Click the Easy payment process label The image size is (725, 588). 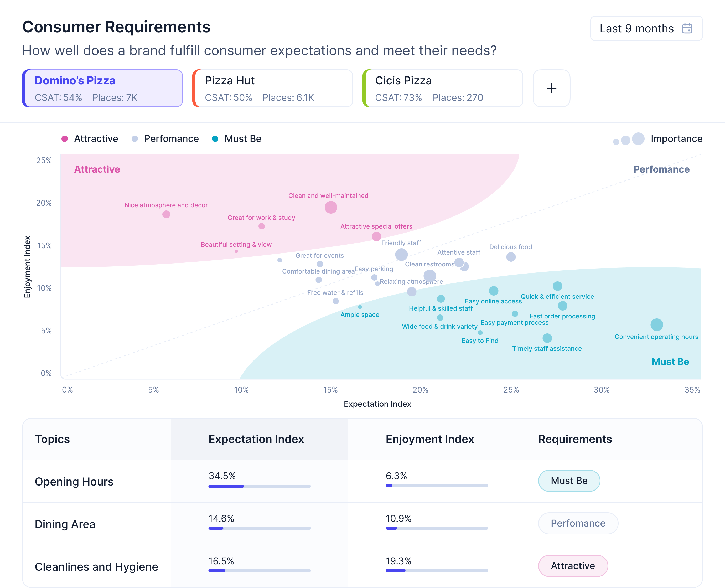pyautogui.click(x=514, y=323)
